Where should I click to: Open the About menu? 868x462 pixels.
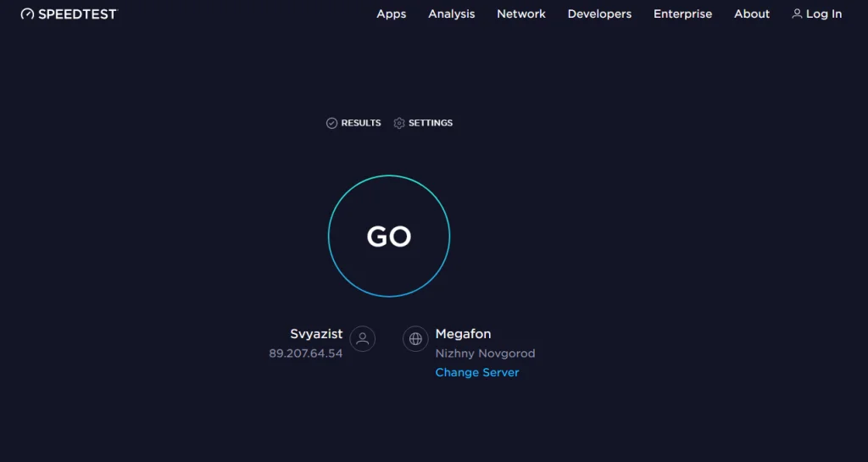pos(752,14)
